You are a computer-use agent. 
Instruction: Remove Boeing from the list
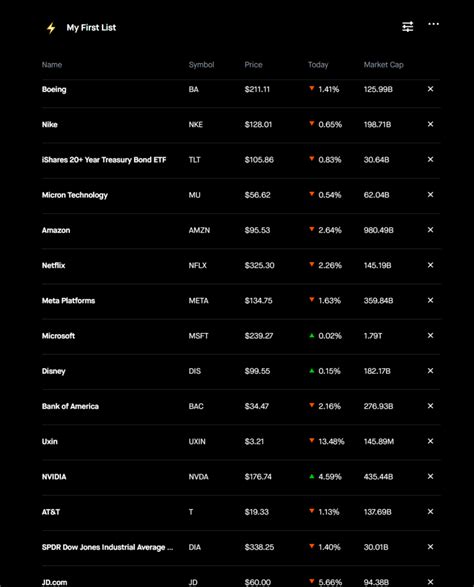pos(430,89)
